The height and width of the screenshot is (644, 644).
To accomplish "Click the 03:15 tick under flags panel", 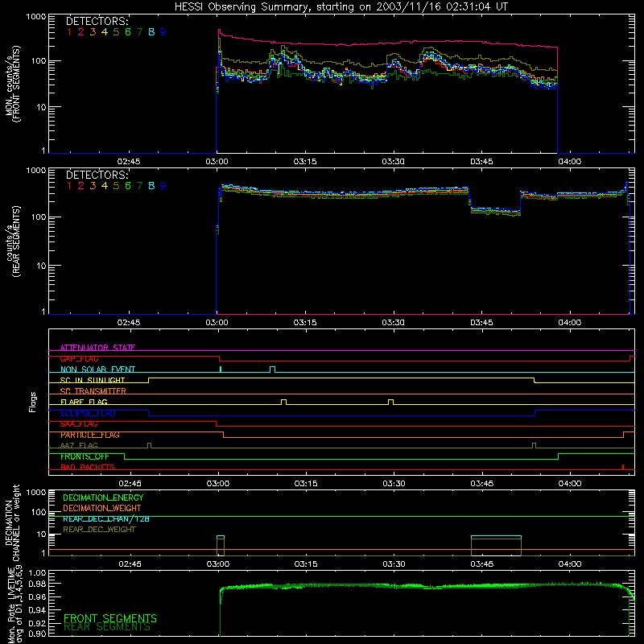I will [306, 484].
